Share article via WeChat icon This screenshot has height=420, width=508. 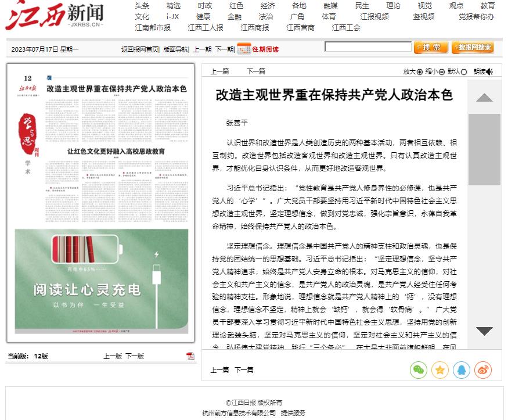coord(418,370)
